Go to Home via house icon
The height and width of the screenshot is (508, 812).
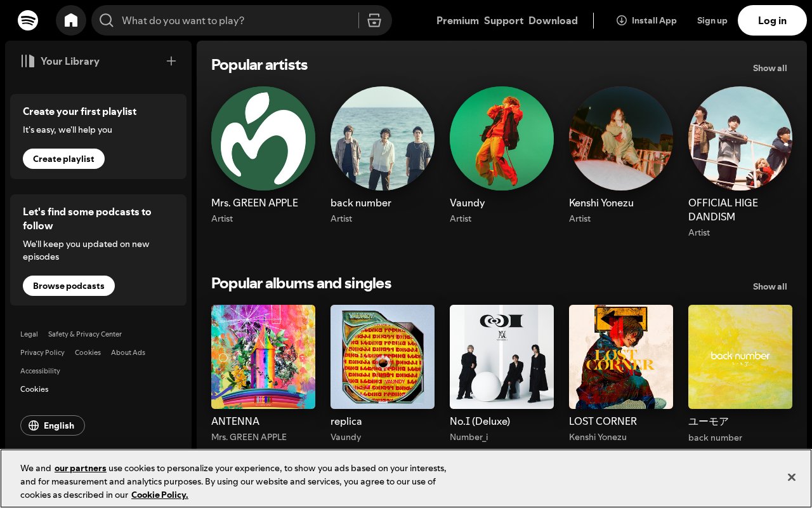tap(71, 20)
